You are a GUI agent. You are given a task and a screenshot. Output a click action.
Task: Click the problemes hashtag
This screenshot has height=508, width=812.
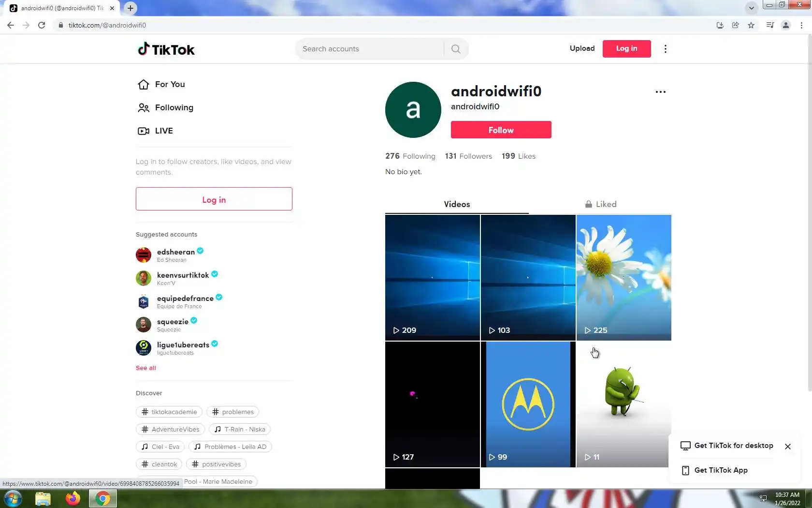tap(232, 412)
